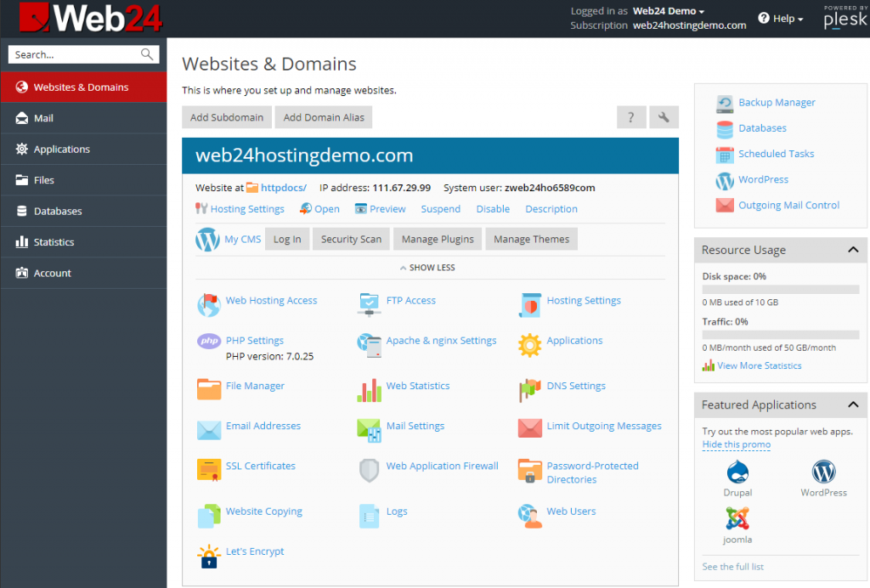Click the Manage Themes button
870x588 pixels.
532,239
